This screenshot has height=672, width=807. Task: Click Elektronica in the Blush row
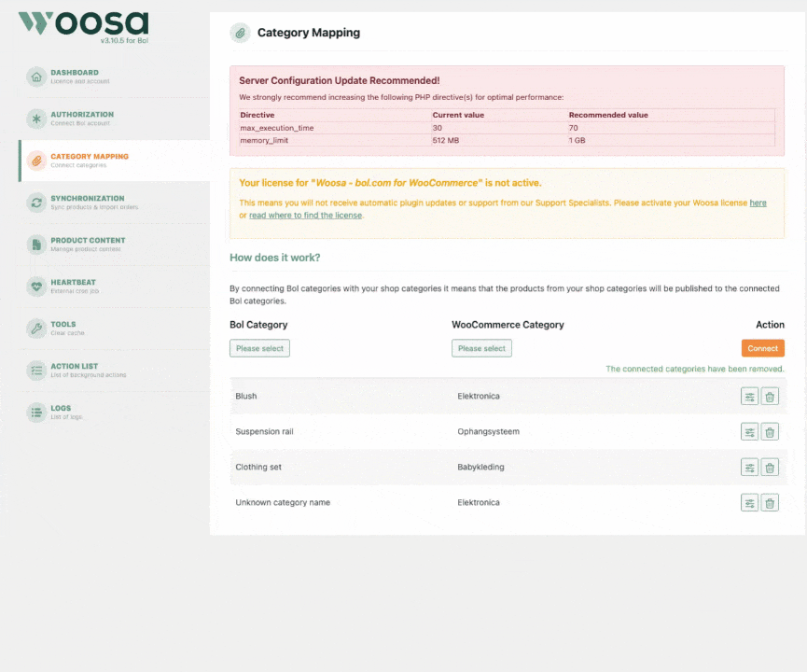click(x=479, y=396)
